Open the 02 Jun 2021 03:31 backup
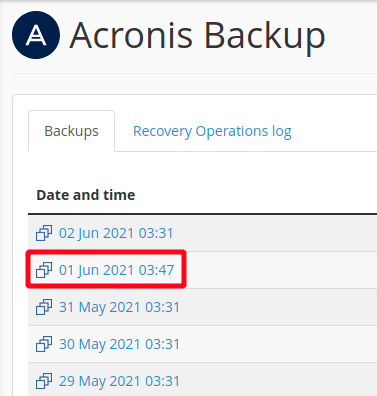377x396 pixels. (116, 233)
